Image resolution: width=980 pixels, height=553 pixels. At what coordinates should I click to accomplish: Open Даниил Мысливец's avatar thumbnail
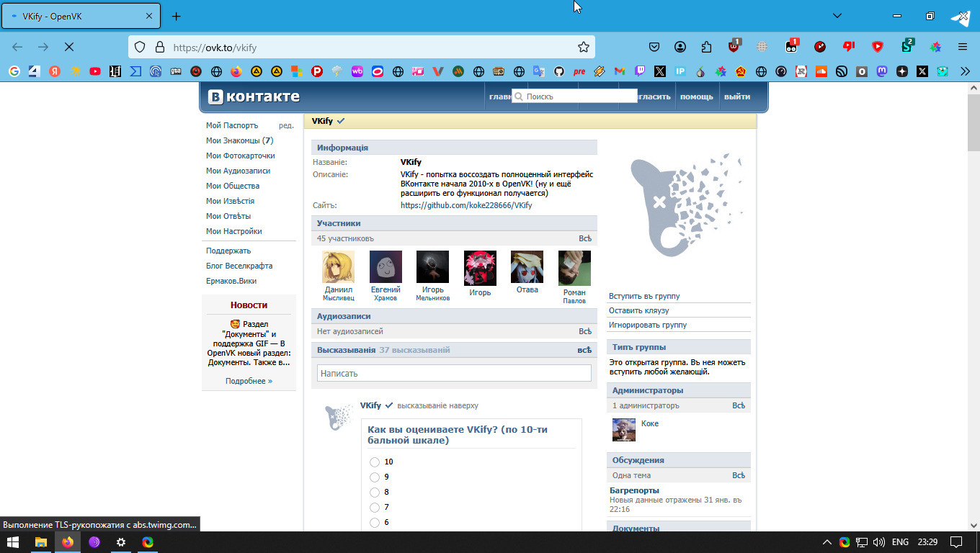coord(339,267)
